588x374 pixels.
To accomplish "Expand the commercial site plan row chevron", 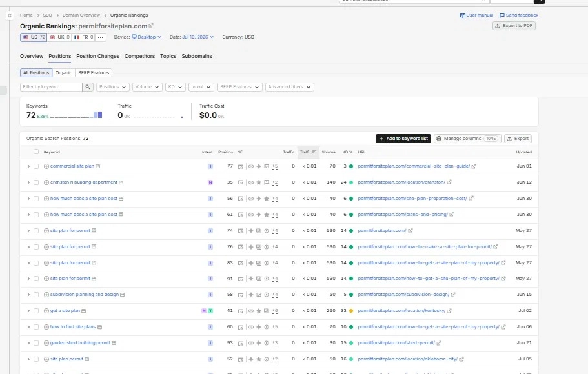I will [28, 166].
